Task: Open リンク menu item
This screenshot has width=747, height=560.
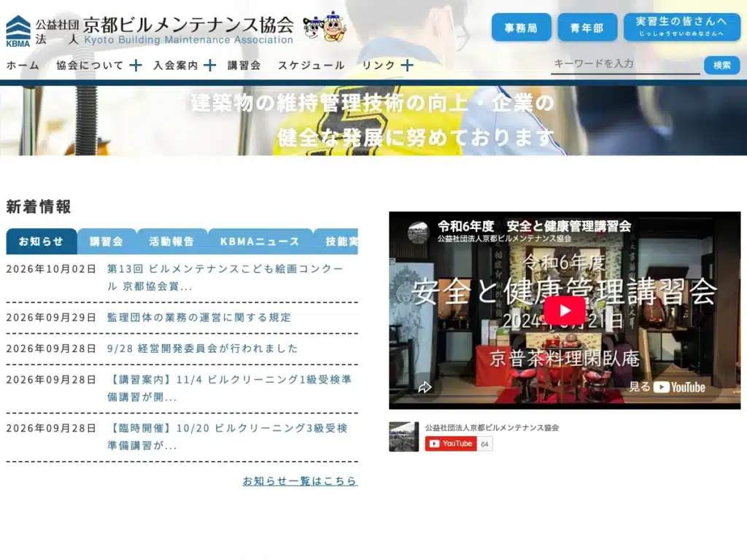Action: click(379, 65)
